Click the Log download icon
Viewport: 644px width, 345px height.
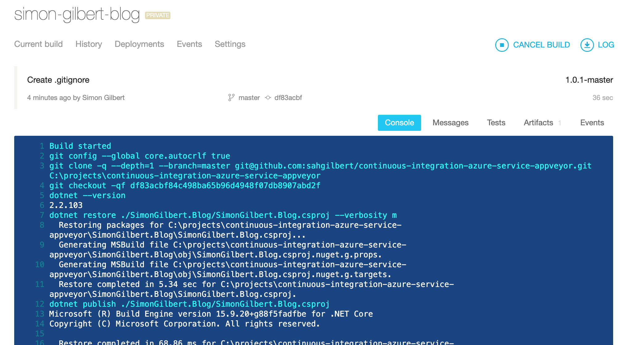tap(587, 45)
